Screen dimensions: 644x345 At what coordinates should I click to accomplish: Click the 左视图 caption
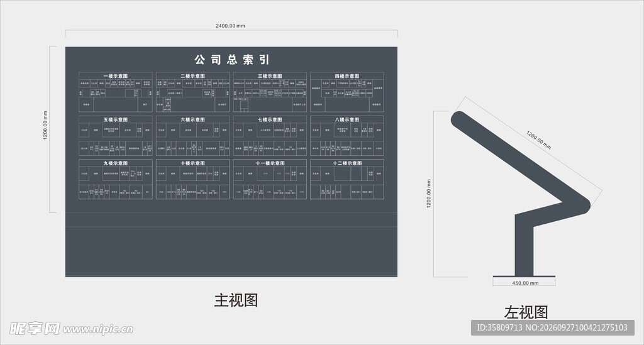(x=526, y=312)
